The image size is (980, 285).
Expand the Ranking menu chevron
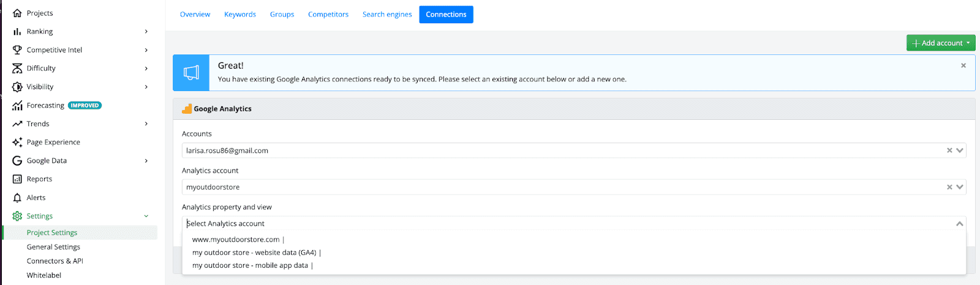pyautogui.click(x=146, y=31)
